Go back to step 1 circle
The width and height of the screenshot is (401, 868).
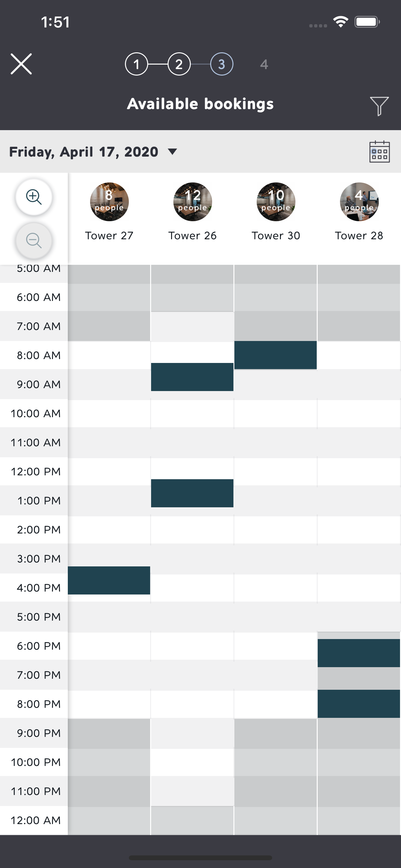[137, 64]
